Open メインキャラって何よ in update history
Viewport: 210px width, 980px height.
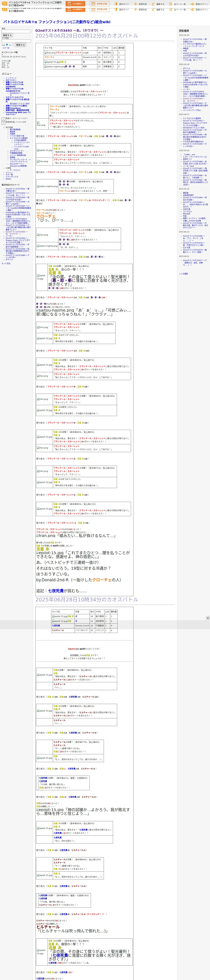192,110
